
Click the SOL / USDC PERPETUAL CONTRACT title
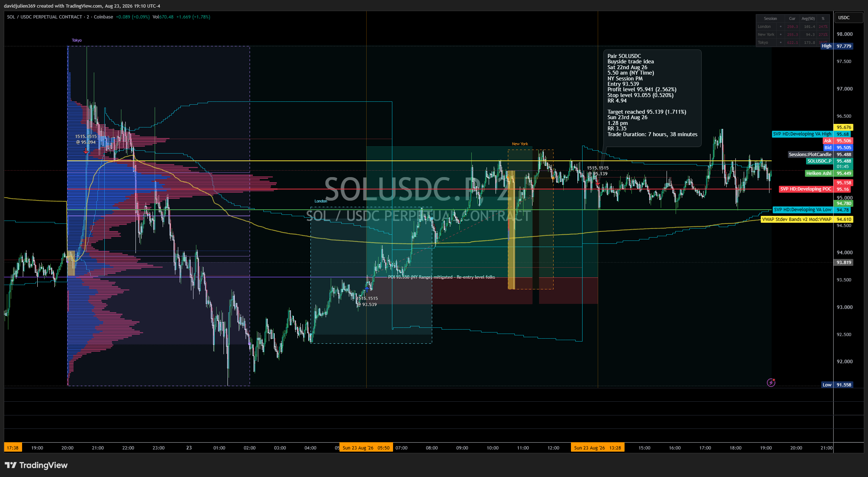tap(45, 17)
